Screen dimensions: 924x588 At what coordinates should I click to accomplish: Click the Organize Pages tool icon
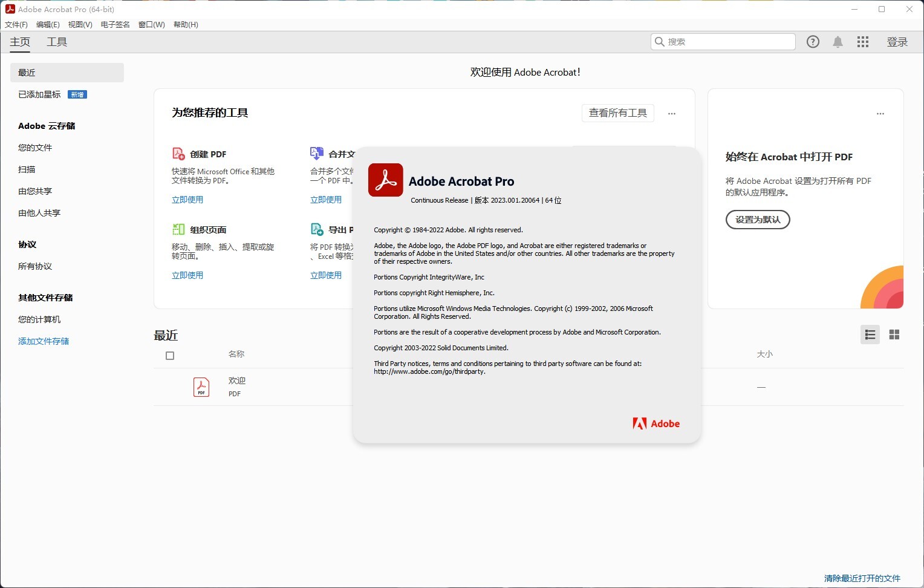tap(178, 229)
